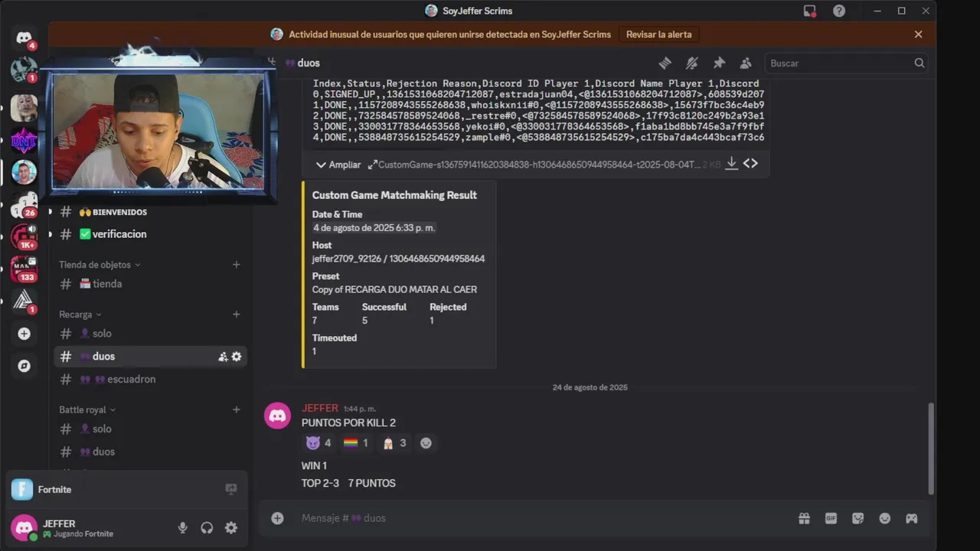Create channel in Tienda de objetos
Screen dimensions: 980x551
tap(236, 265)
